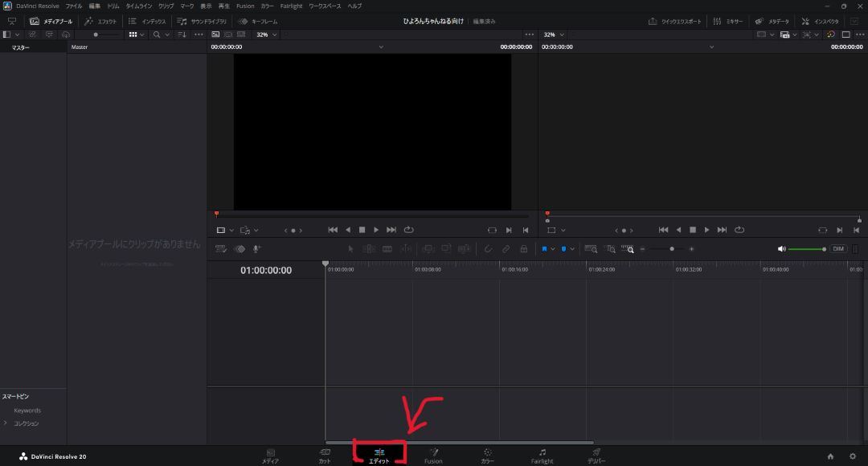Click the microphone voiceover icon
Screen dimensions: 868x466
click(x=257, y=249)
